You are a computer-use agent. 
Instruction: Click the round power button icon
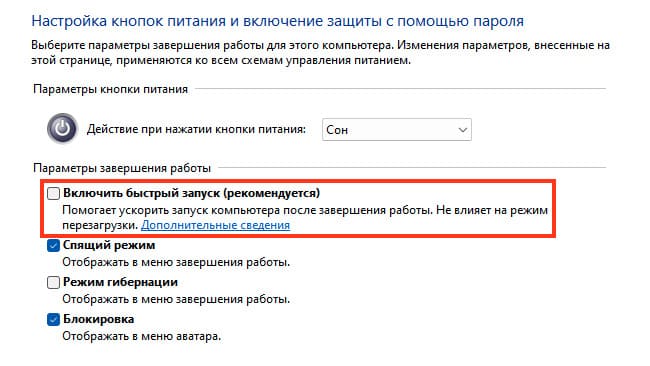(x=62, y=128)
